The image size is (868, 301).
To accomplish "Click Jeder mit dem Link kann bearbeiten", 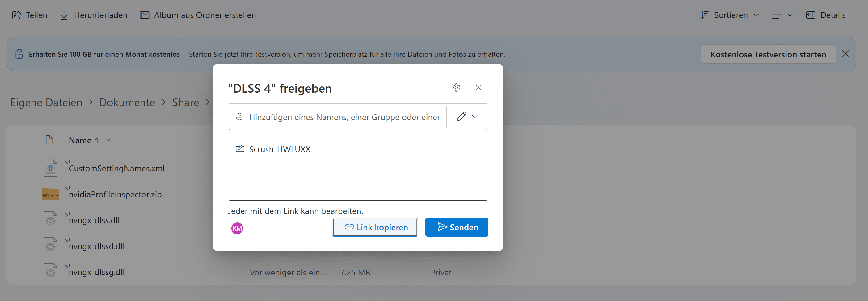I will [x=296, y=211].
